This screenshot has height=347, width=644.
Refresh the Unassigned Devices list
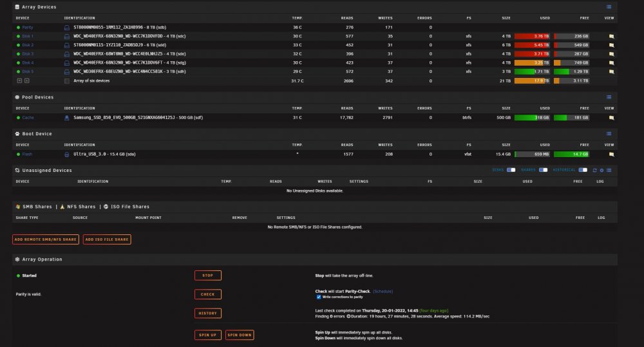click(x=594, y=171)
